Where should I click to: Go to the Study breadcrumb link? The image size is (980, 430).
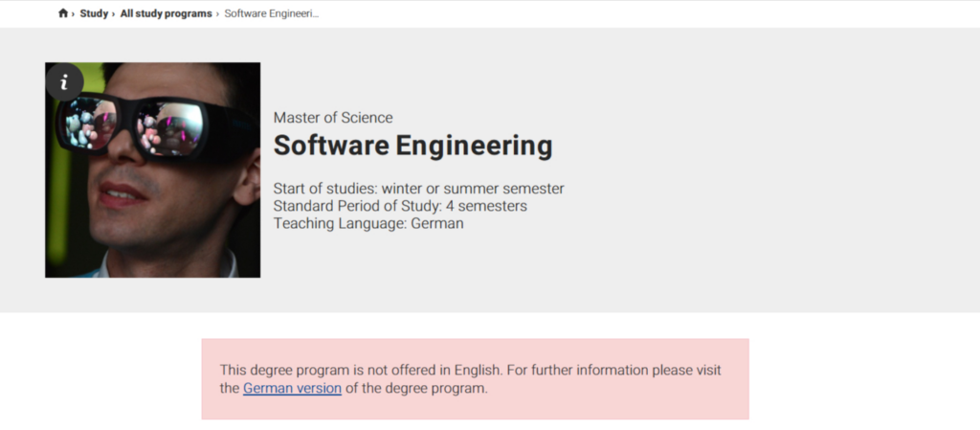point(94,14)
